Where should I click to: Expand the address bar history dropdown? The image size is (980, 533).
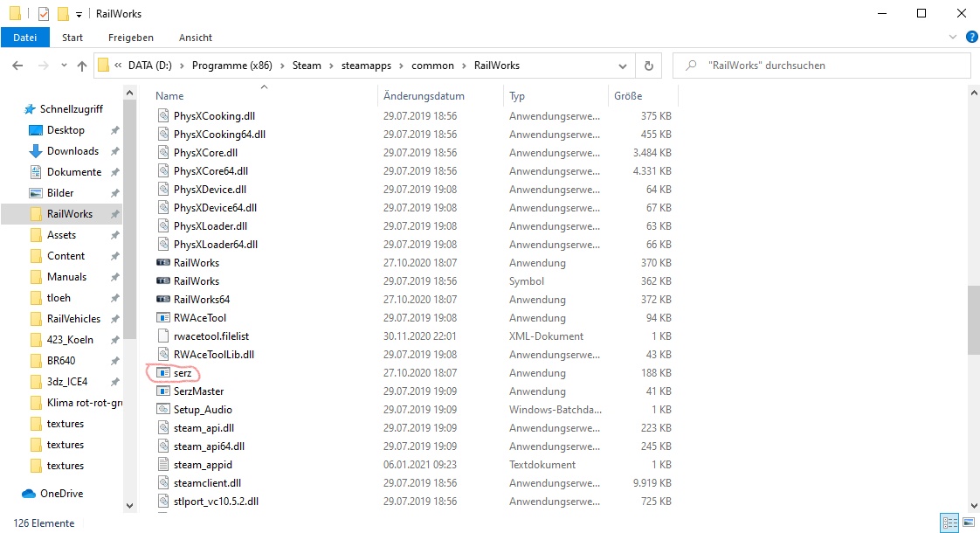click(x=622, y=66)
